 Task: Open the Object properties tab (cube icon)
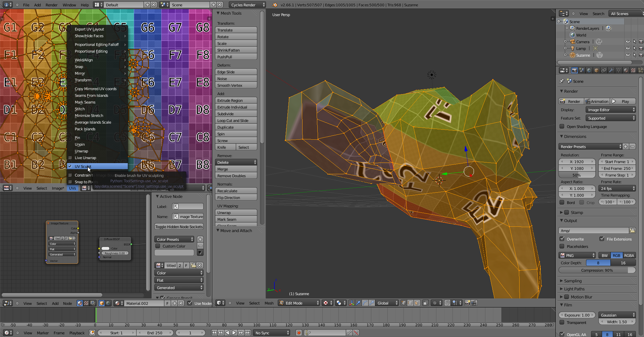coord(596,70)
